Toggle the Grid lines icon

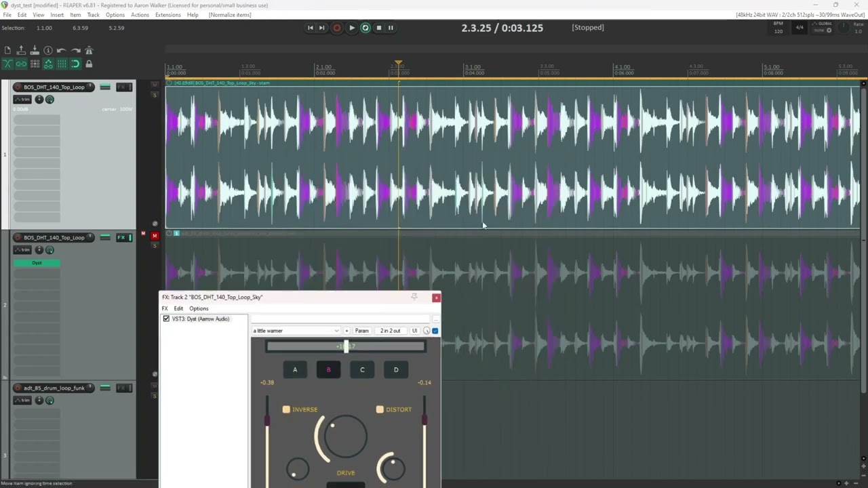pos(62,64)
